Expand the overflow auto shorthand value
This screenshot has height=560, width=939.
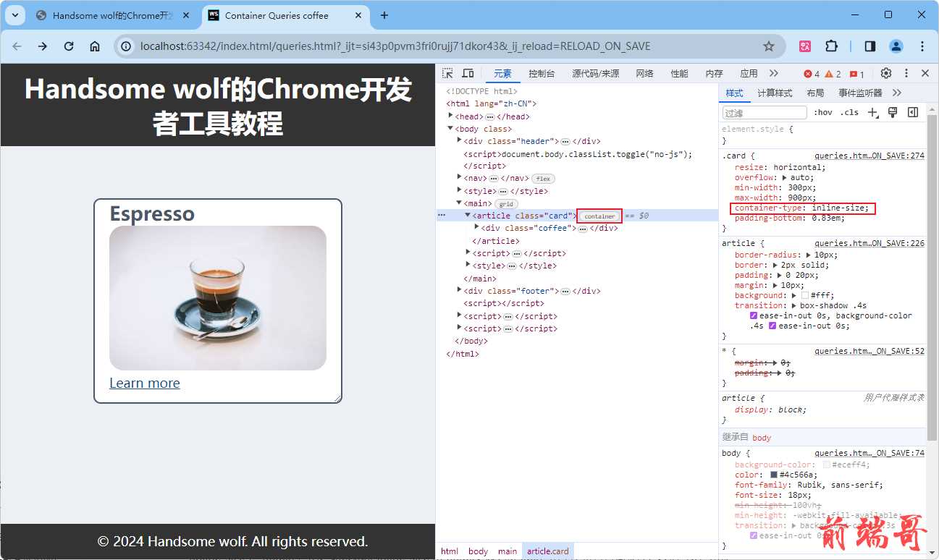click(785, 177)
